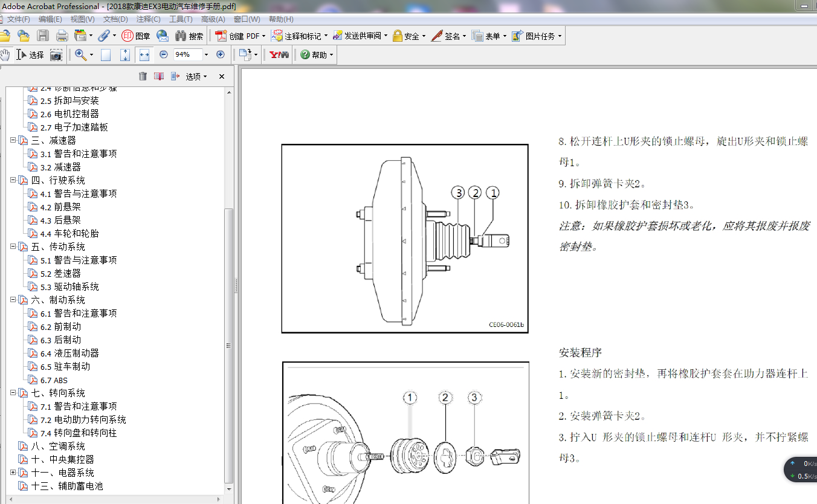This screenshot has height=504, width=817.
Task: Click the zoom out minus button
Action: click(x=163, y=54)
